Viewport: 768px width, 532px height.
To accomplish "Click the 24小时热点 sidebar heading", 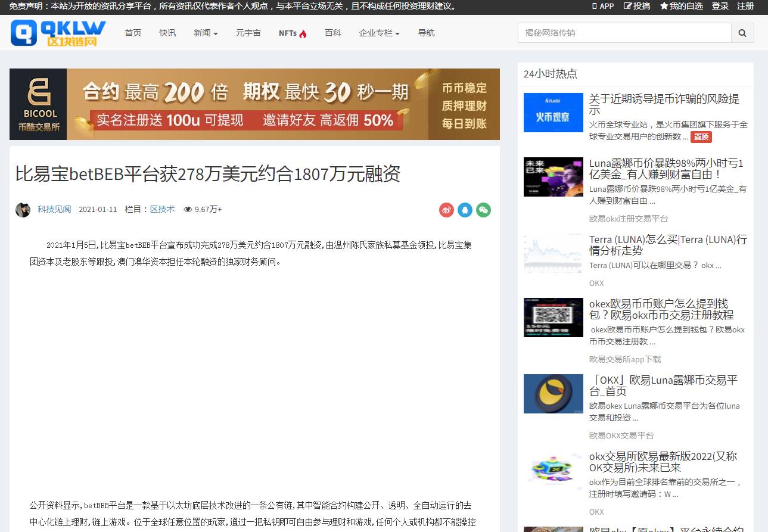I will click(x=551, y=74).
